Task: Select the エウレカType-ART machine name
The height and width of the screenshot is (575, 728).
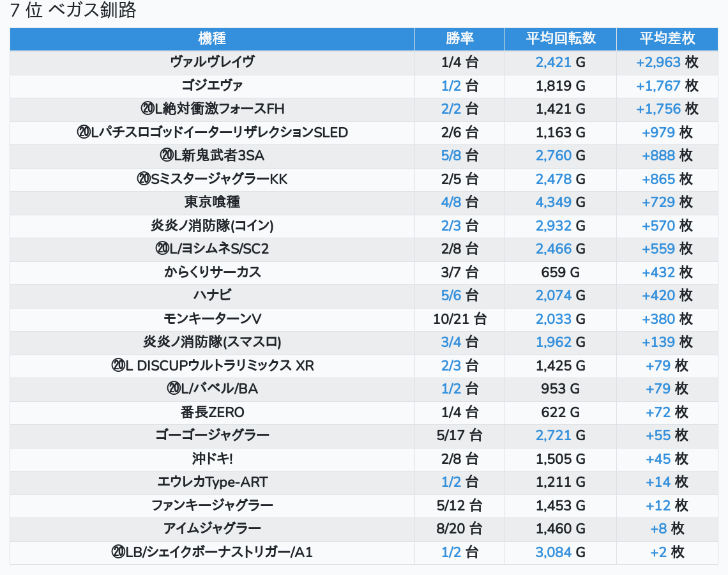Action: (212, 482)
